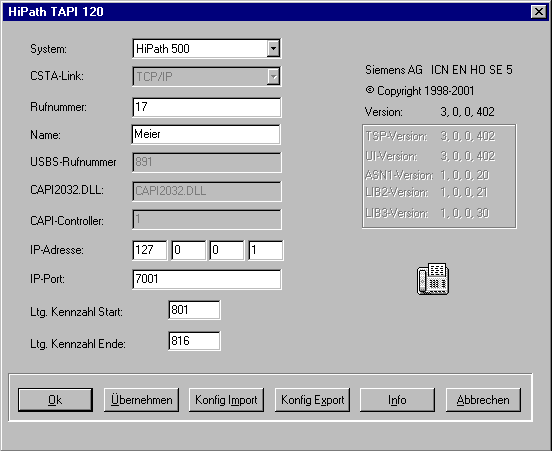Click the Übernehmen button

pos(142,400)
